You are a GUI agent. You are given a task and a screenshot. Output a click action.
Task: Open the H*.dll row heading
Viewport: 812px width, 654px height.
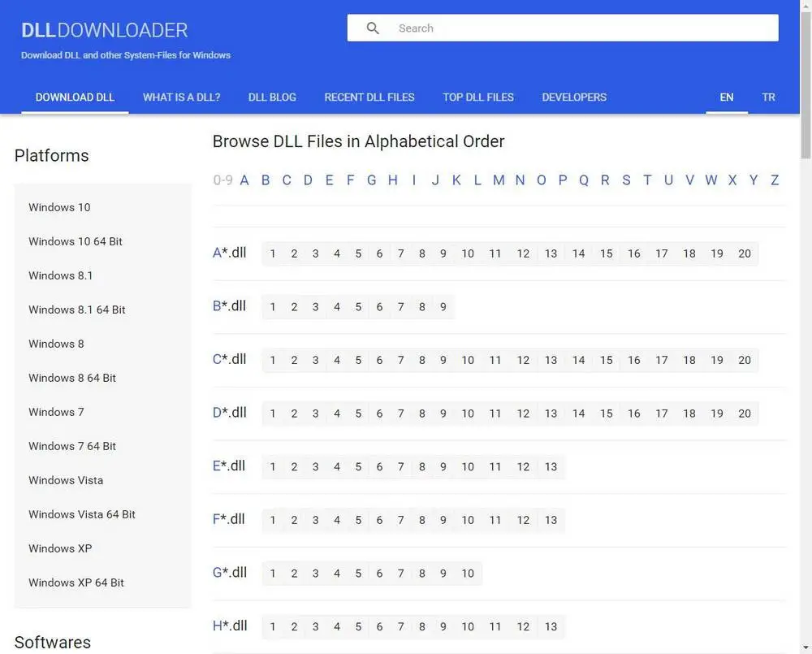pyautogui.click(x=230, y=626)
